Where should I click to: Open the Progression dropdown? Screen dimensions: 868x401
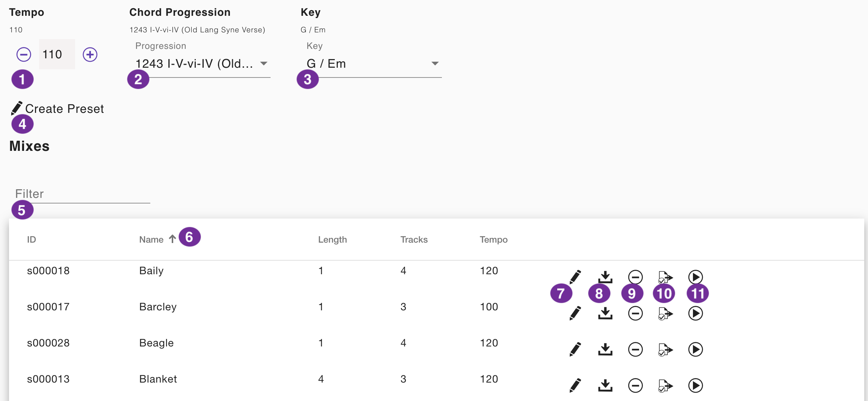pos(202,64)
